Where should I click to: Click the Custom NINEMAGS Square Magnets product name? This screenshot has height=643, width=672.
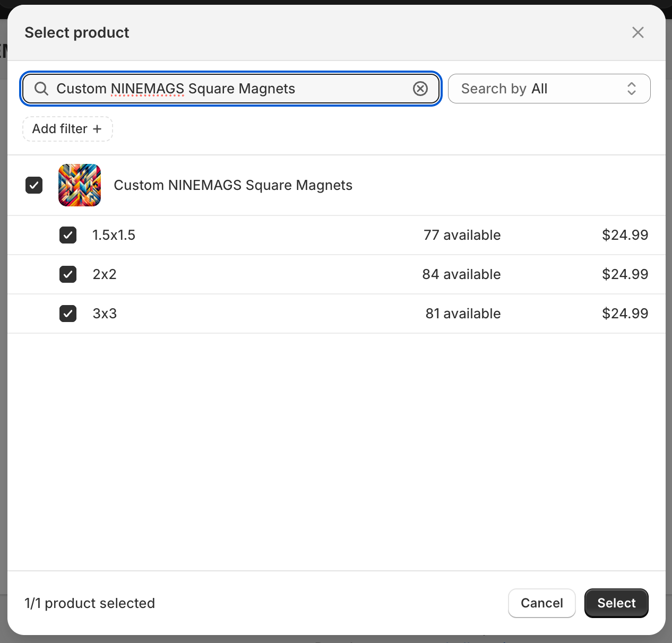(x=233, y=185)
